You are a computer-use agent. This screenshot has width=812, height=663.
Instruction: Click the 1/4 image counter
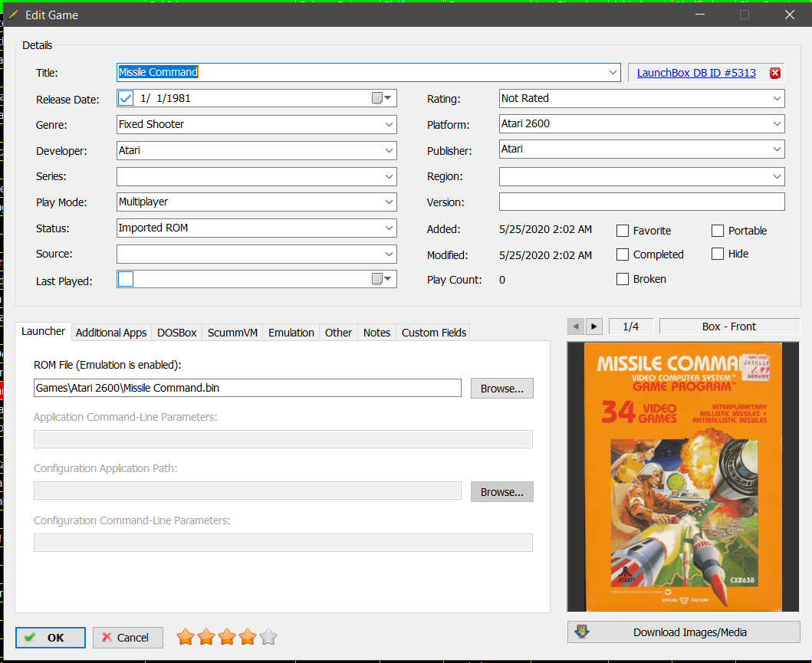point(631,327)
